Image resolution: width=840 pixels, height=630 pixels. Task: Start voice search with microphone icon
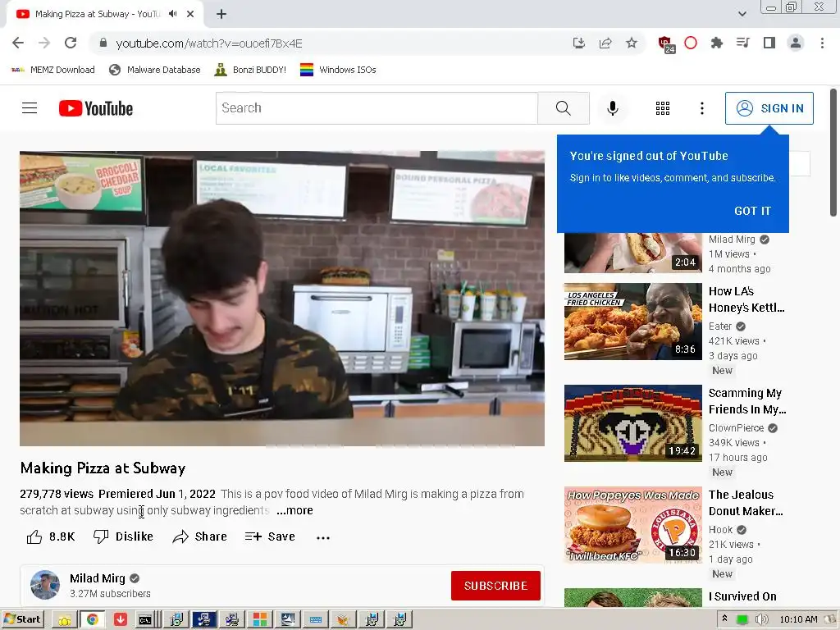coord(612,108)
